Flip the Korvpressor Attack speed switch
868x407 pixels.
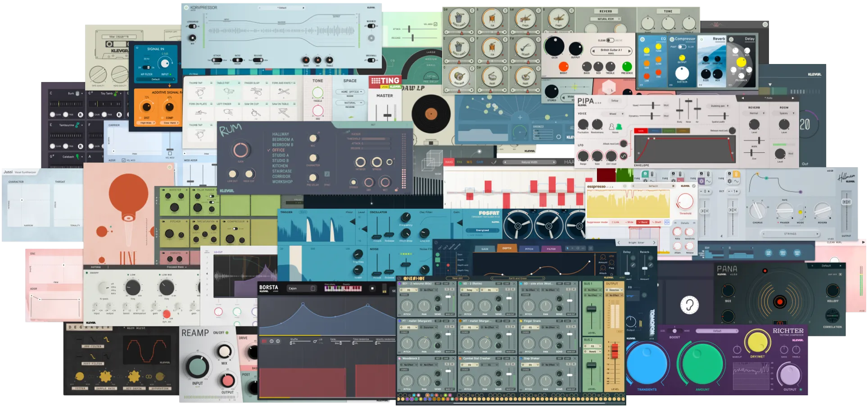(217, 60)
